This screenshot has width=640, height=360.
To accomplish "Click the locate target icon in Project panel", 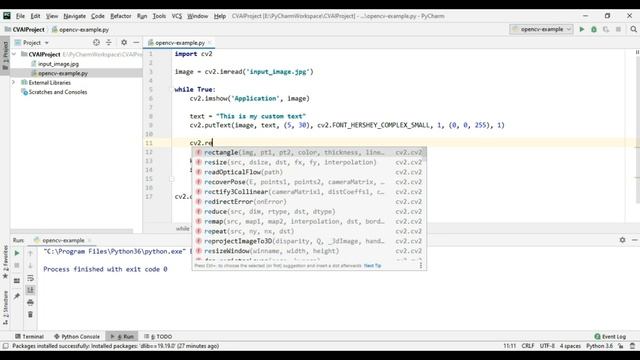I will (x=96, y=42).
